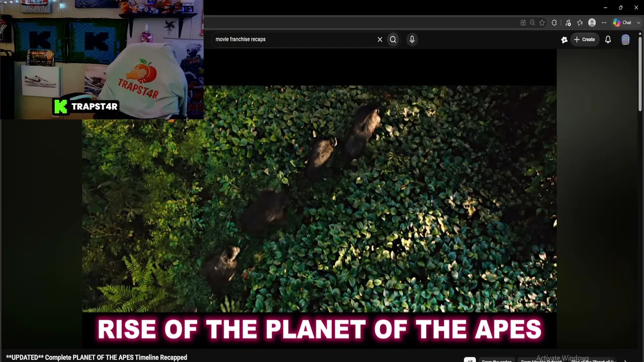
Task: Select the 'From Movies Outpost' filter chip
Action: [541, 360]
